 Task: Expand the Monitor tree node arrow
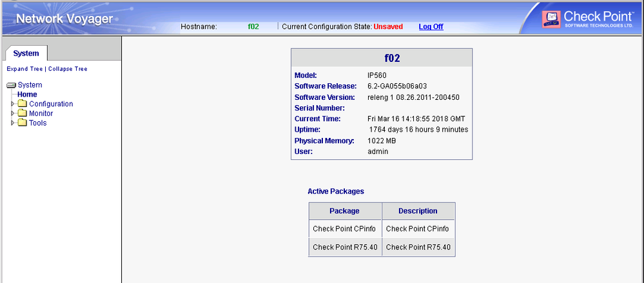tap(13, 113)
